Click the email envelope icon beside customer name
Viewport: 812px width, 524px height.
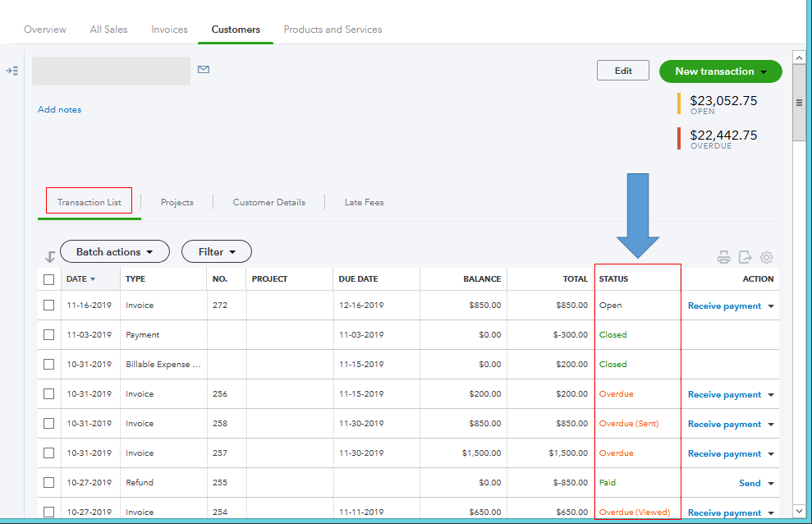(204, 69)
